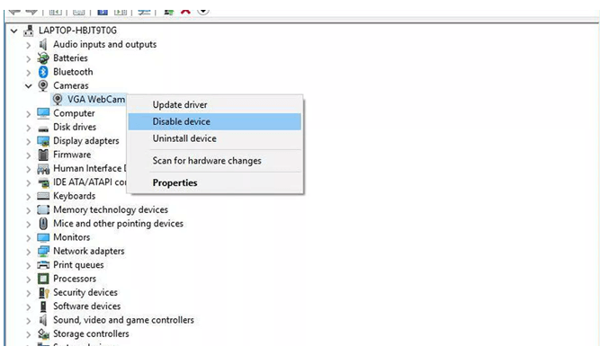The height and width of the screenshot is (364, 600).
Task: Click the Print queues printer icon
Action: coord(43,264)
